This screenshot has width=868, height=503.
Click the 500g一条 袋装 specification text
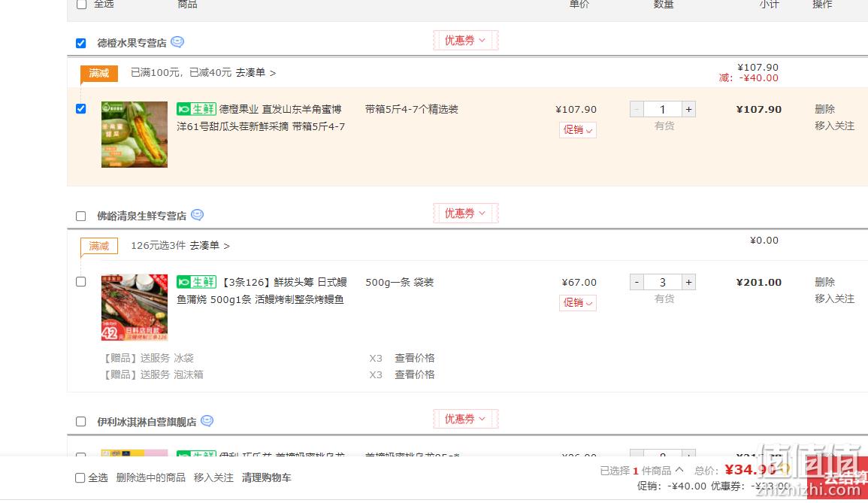click(399, 282)
